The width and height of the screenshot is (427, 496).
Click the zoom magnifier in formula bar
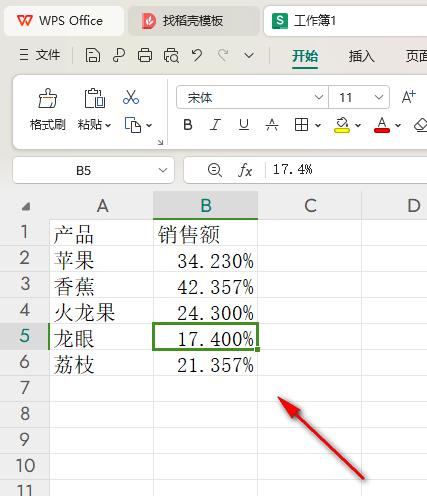(215, 170)
